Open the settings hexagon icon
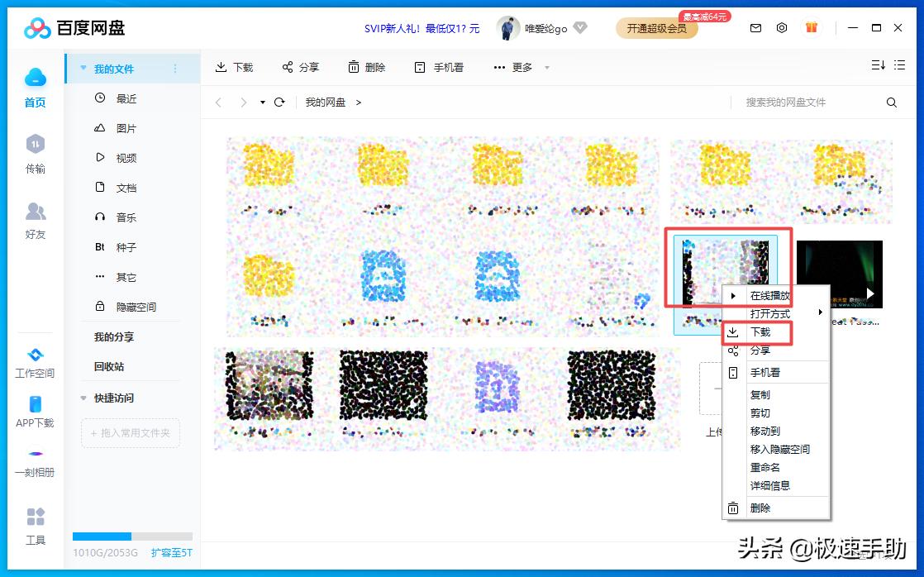 (x=781, y=28)
